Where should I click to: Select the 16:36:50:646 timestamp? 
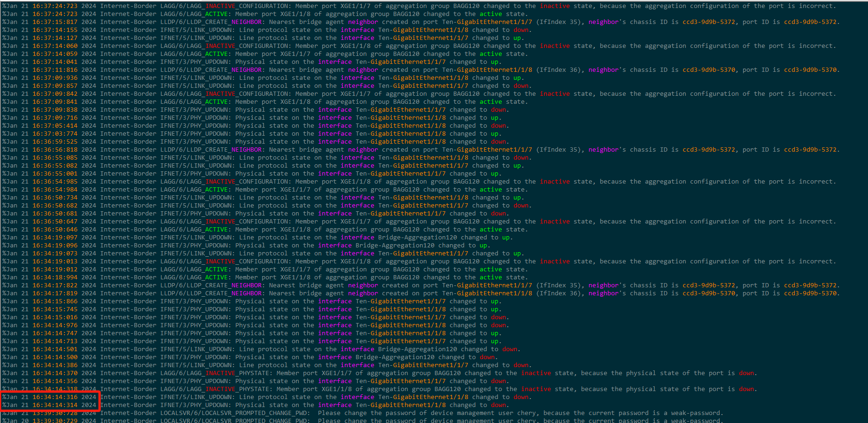tap(55, 230)
